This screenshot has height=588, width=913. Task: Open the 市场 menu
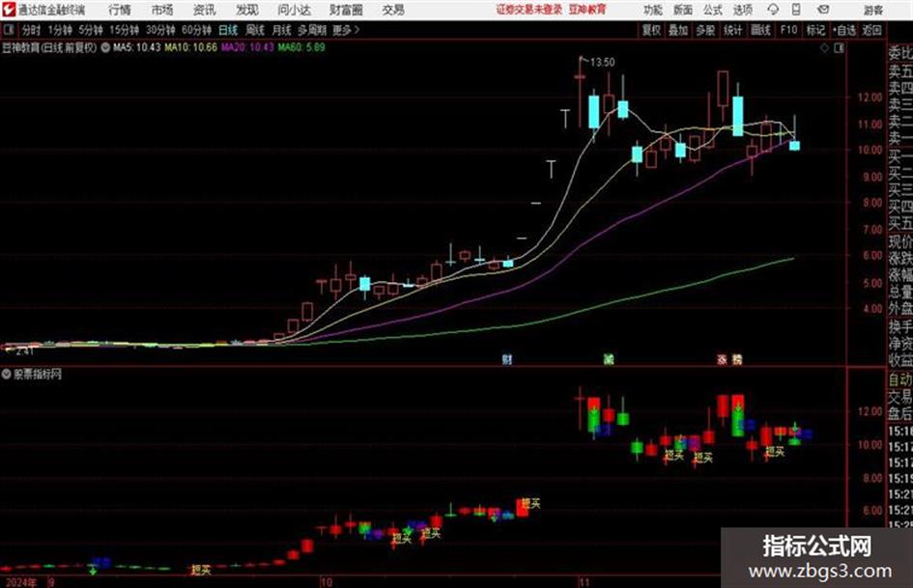coord(162,10)
